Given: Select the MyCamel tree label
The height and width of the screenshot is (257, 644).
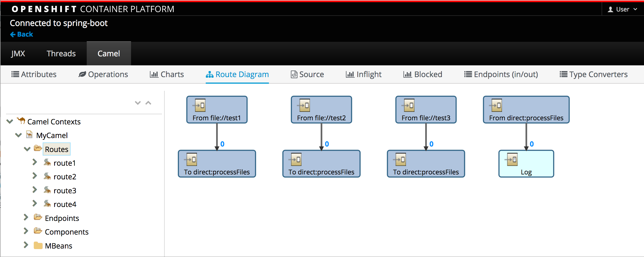Looking at the screenshot, I should click(52, 135).
